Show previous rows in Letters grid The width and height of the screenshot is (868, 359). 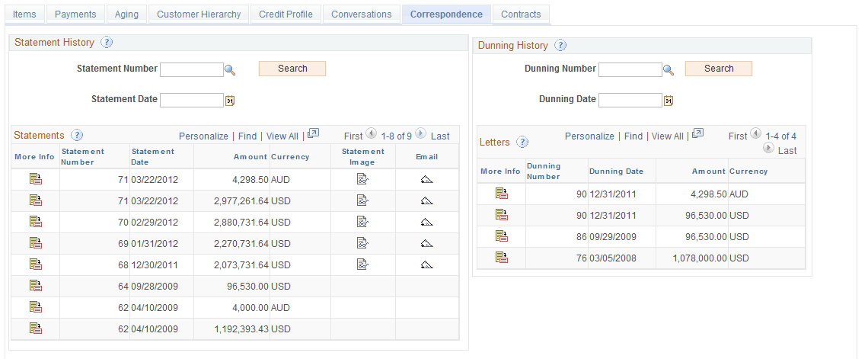pos(755,133)
